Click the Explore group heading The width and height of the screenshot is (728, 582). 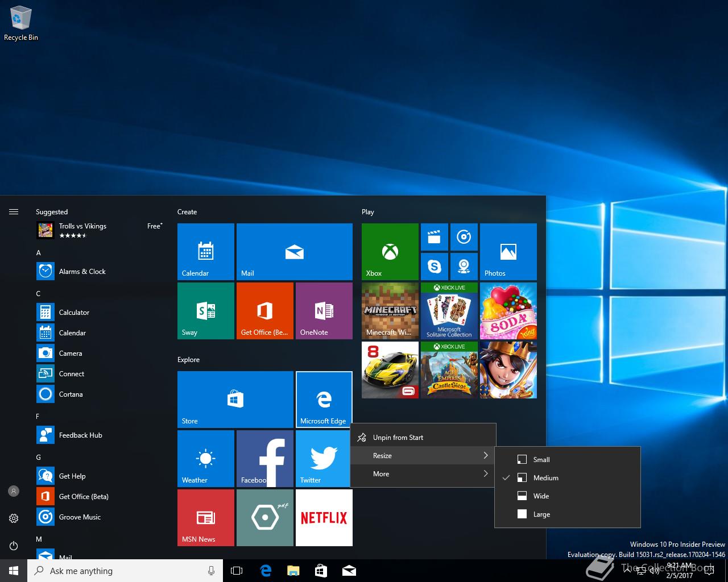[x=188, y=360]
